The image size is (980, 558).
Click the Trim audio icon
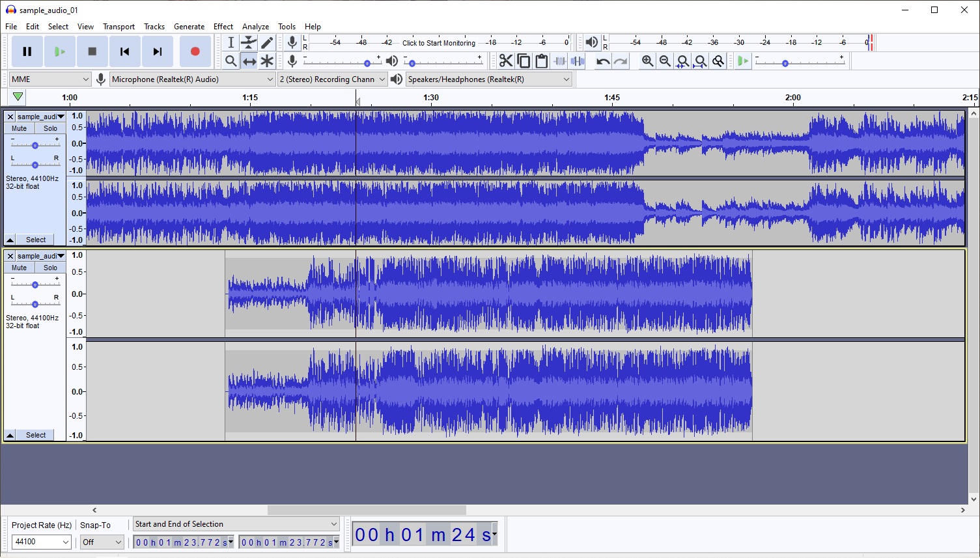(x=559, y=61)
